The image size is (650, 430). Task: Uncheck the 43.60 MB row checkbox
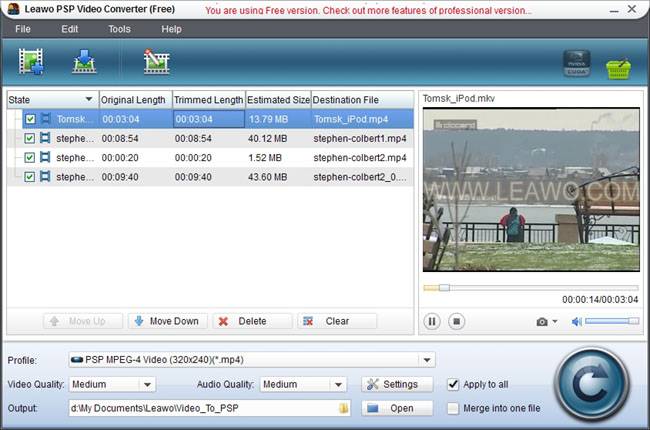coord(29,177)
